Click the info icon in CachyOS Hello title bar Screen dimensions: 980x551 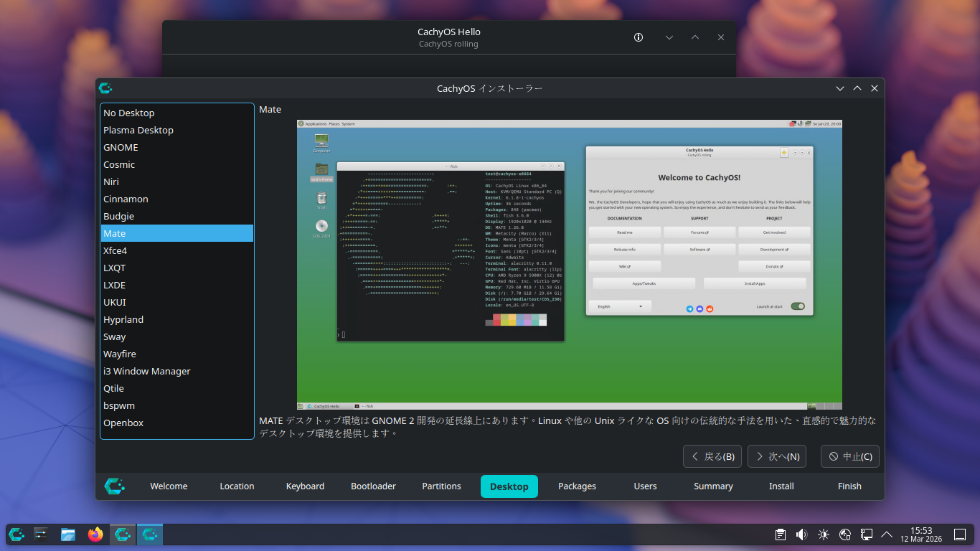pyautogui.click(x=639, y=37)
